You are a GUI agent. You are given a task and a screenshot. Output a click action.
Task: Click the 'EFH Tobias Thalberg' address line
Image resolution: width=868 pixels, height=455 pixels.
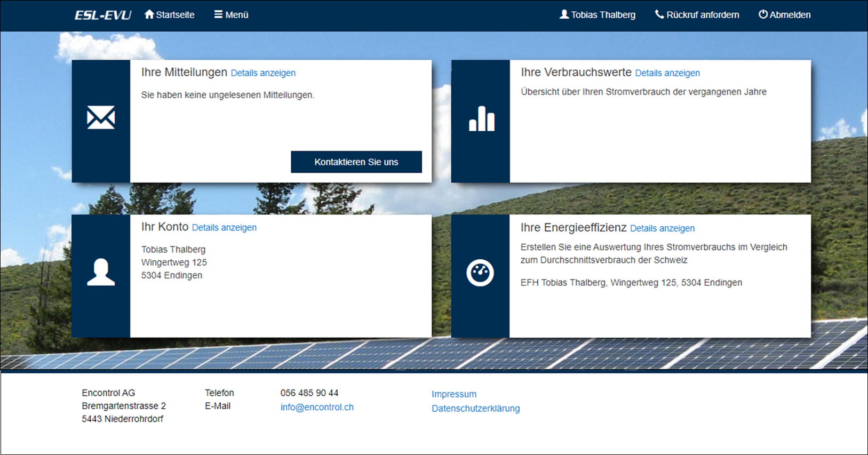tap(631, 283)
